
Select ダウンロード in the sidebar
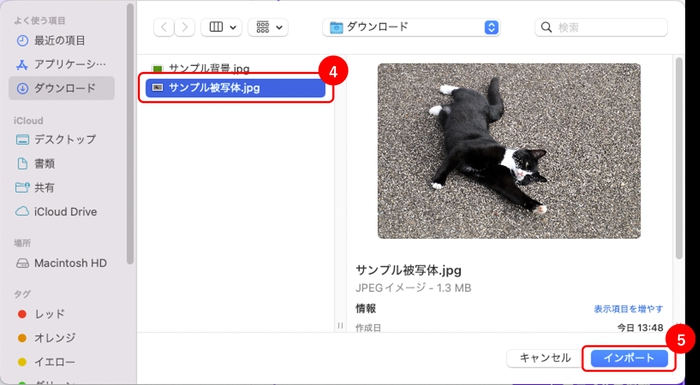click(x=62, y=88)
